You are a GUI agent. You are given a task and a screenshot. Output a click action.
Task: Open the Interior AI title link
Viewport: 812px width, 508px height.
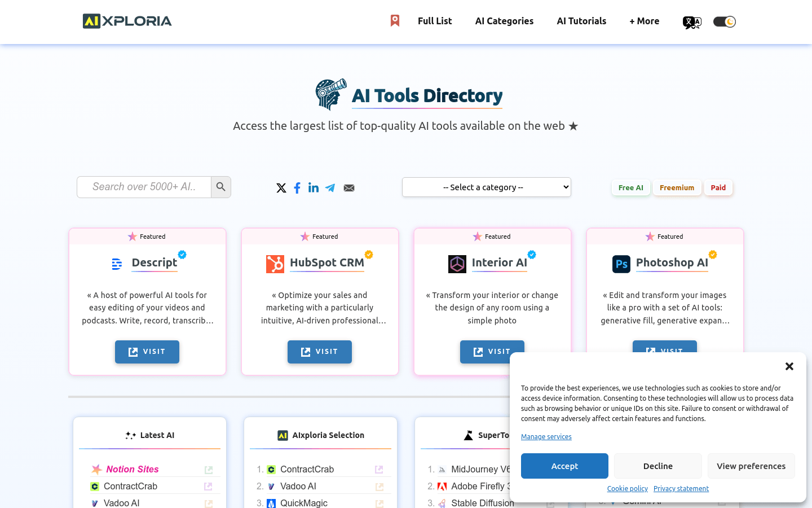pos(500,262)
